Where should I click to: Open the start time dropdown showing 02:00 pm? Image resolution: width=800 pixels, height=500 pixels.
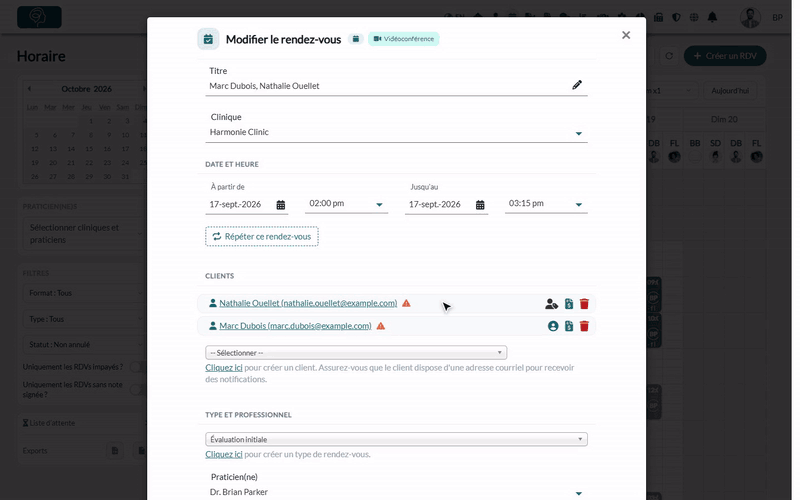tap(346, 204)
